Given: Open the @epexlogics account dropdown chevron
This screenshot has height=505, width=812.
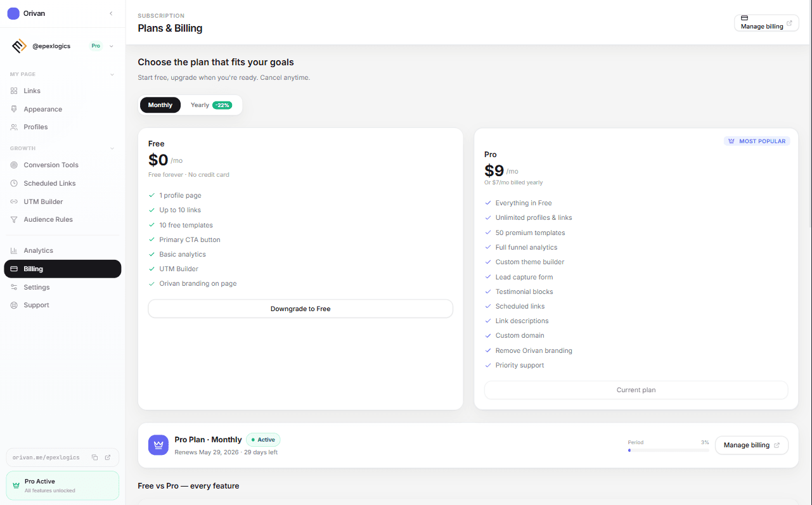Looking at the screenshot, I should click(111, 46).
